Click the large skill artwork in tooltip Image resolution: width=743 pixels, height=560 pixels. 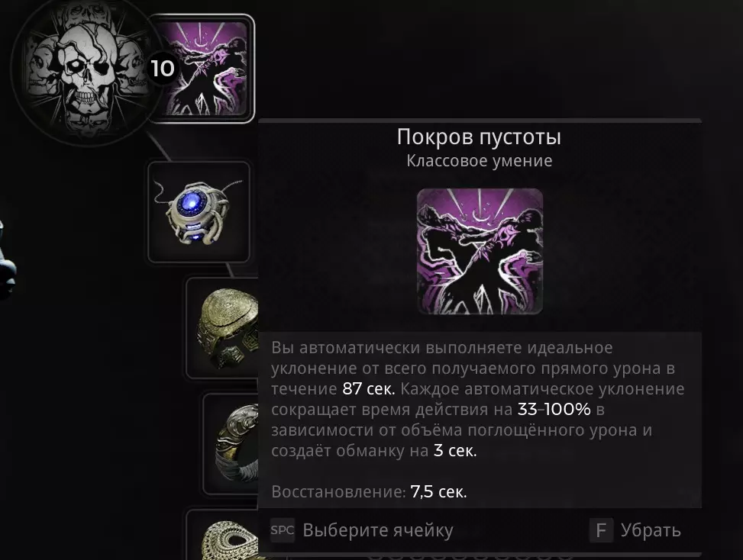480,251
